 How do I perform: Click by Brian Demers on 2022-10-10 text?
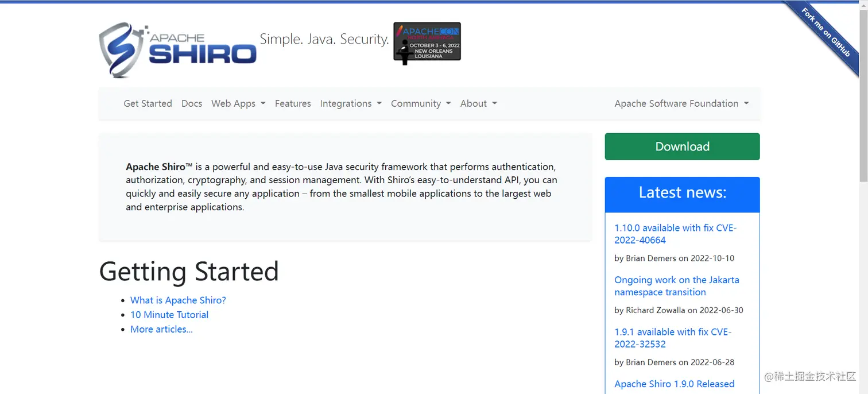click(x=674, y=258)
